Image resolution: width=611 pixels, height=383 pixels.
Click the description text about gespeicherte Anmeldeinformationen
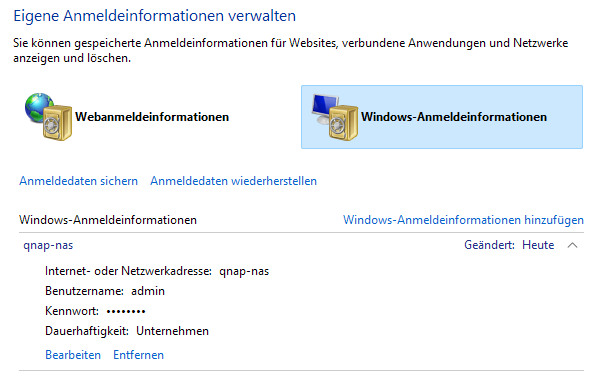point(291,50)
